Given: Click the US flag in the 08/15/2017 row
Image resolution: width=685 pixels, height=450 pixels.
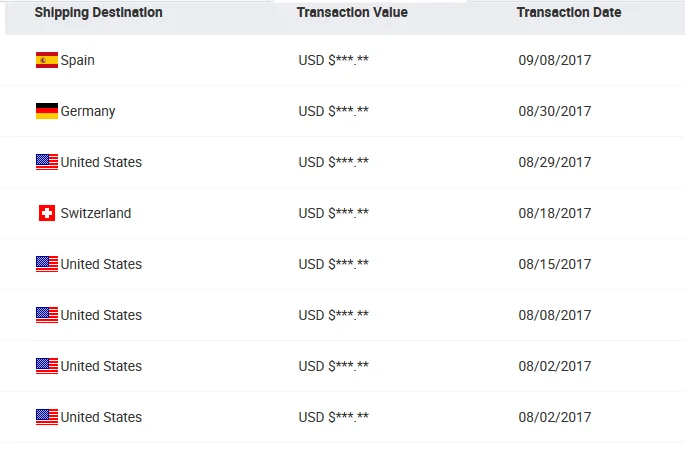Looking at the screenshot, I should click(46, 264).
